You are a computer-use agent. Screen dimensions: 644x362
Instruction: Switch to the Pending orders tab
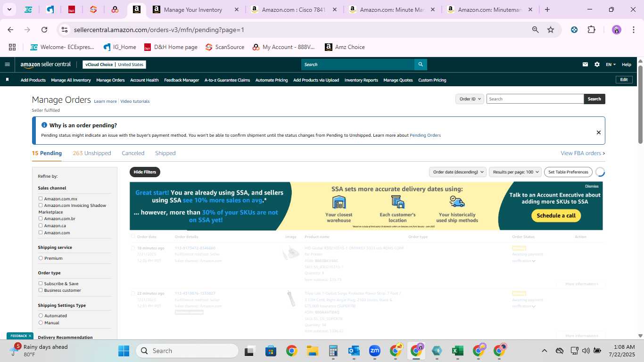47,153
